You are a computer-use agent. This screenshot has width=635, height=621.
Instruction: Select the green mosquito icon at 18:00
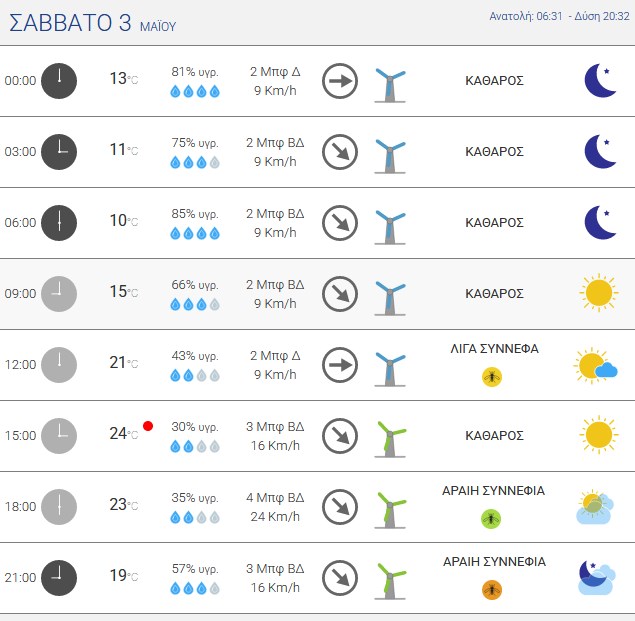click(491, 519)
